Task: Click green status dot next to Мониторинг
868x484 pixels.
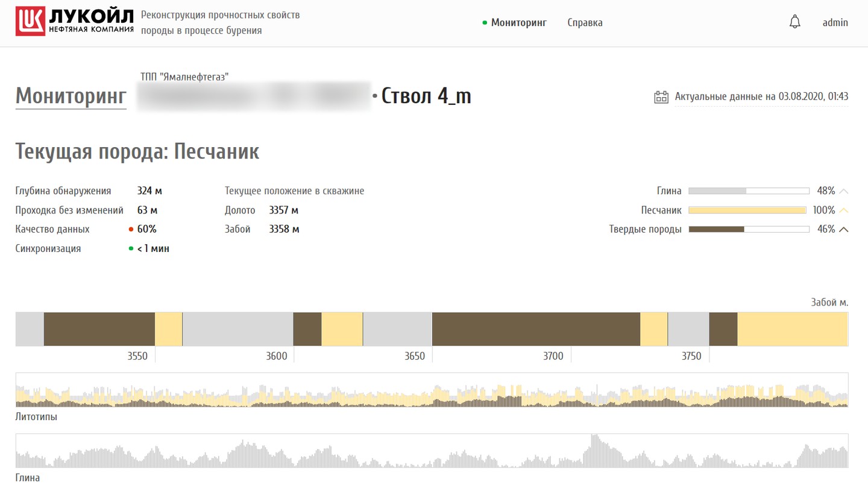Action: (x=485, y=23)
